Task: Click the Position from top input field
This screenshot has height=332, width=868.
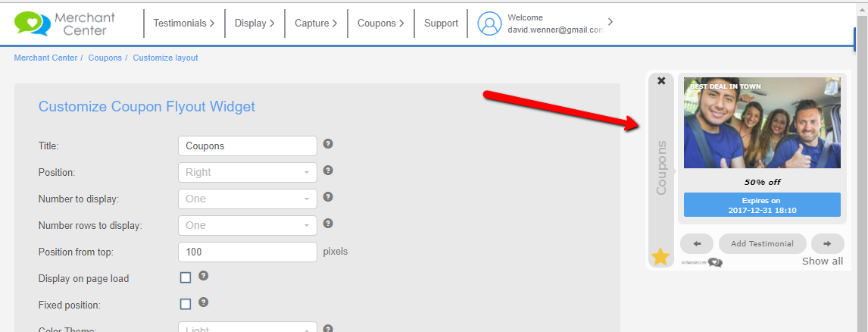Action: click(x=248, y=252)
